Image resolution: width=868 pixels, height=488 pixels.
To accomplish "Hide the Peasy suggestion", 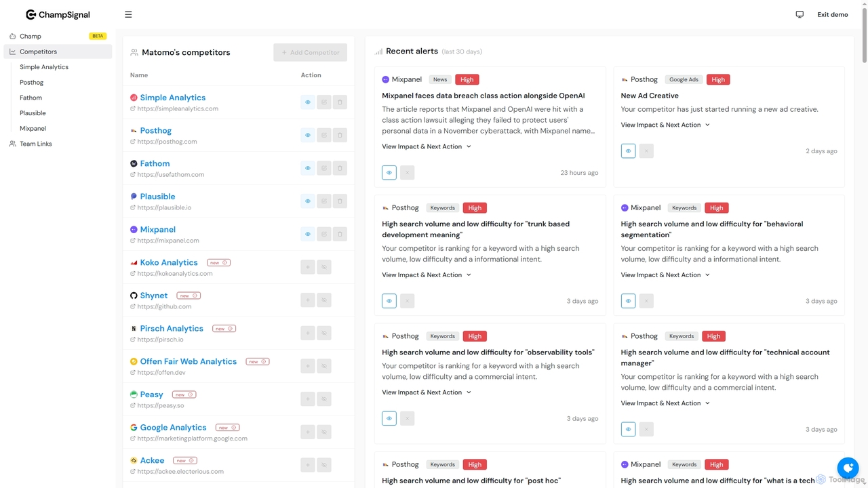I will (x=324, y=399).
